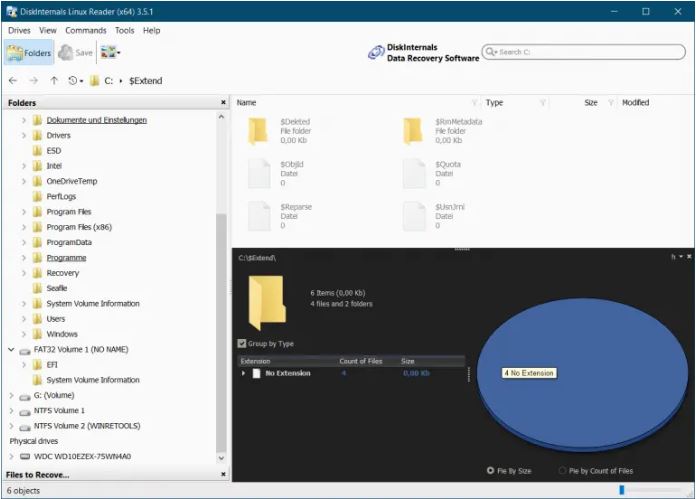Click the blue pie chart slice
This screenshot has width=696, height=499.
[x=581, y=373]
